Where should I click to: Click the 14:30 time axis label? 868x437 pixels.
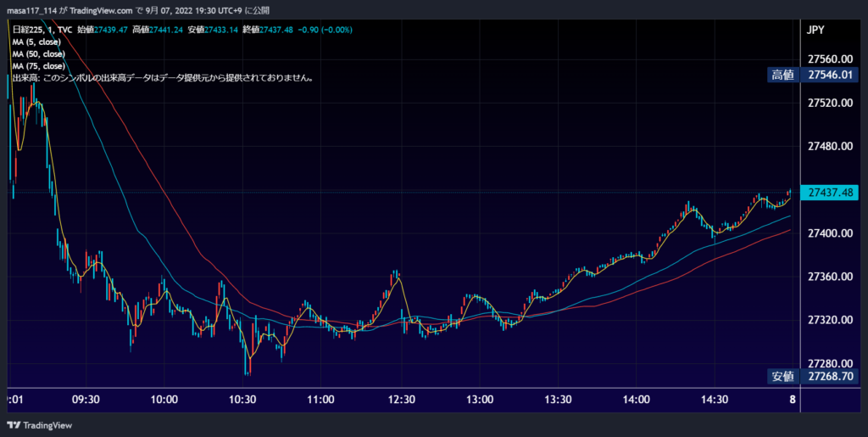click(714, 400)
